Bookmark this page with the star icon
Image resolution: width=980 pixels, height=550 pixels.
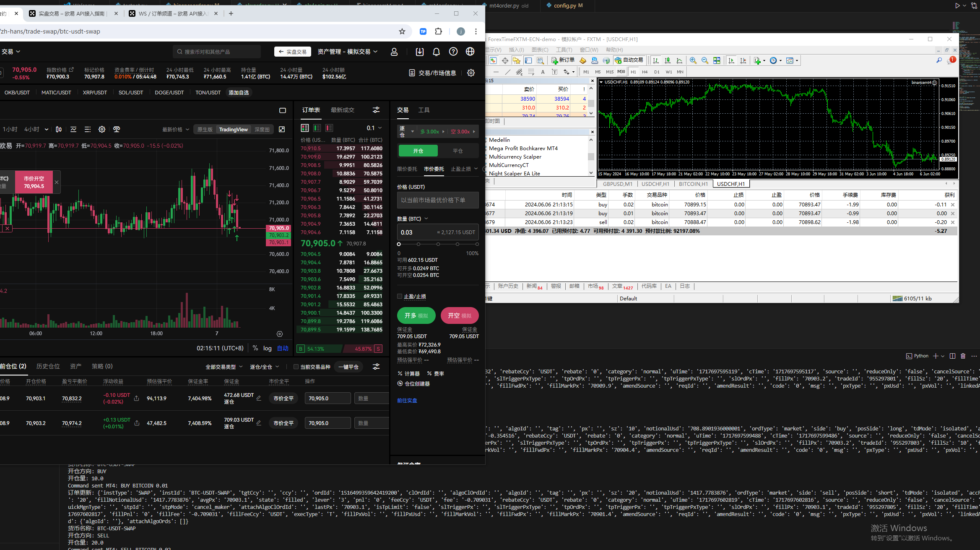tap(402, 31)
